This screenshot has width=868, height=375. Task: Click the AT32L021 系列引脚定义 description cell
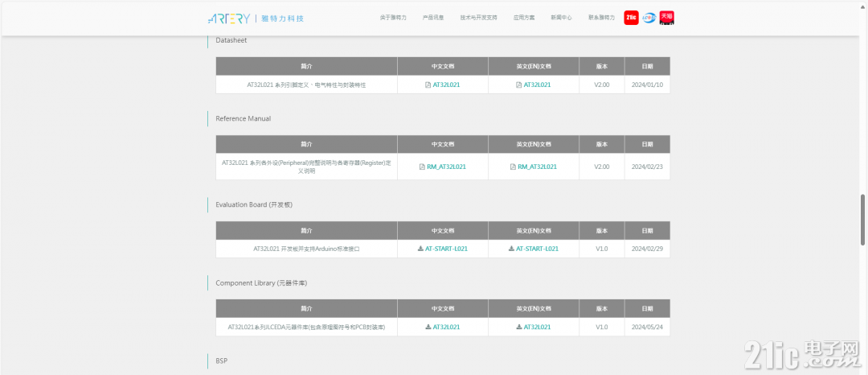coord(307,84)
